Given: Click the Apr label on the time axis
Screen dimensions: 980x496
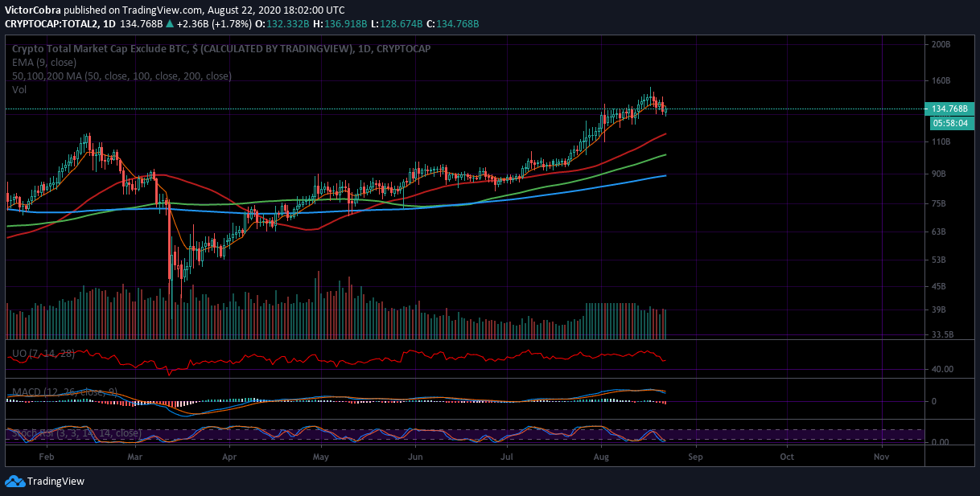Looking at the screenshot, I should coord(229,456).
